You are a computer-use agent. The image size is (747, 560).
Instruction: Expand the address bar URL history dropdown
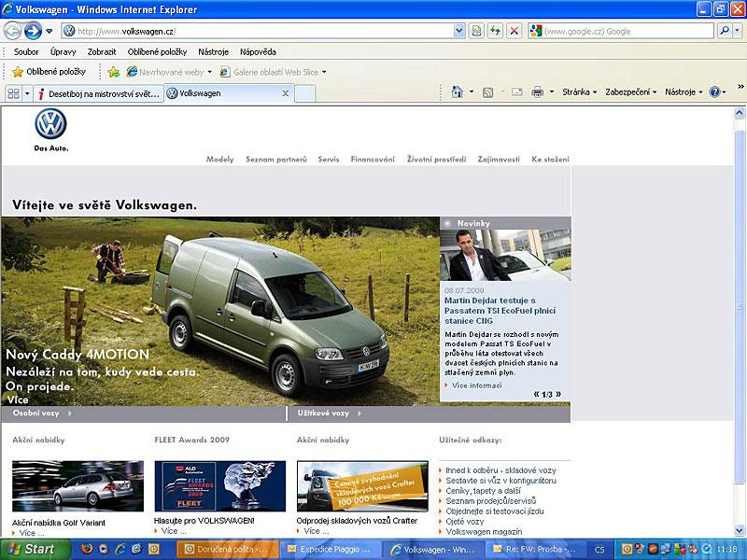click(458, 32)
